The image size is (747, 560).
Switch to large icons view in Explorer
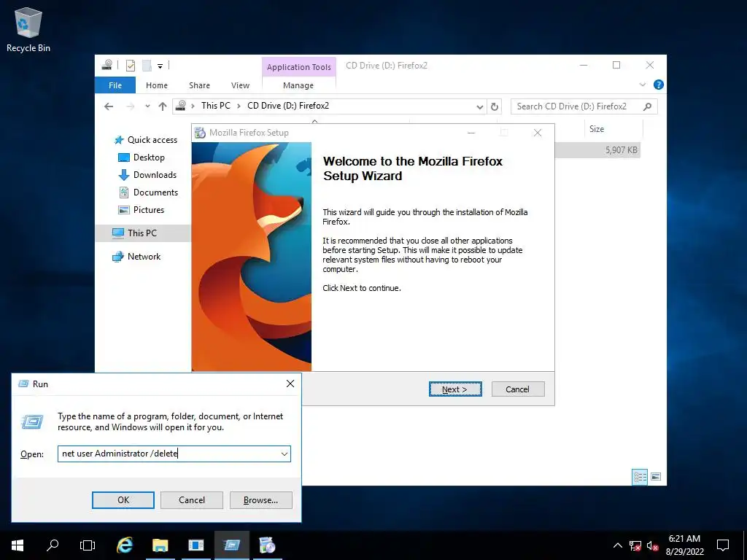pyautogui.click(x=656, y=477)
